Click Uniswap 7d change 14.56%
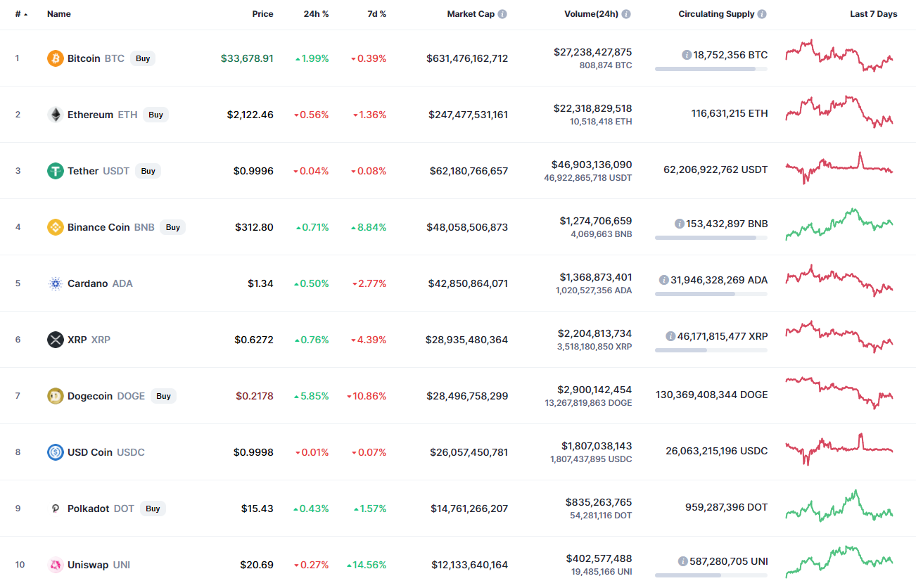The image size is (916, 588). (x=367, y=565)
